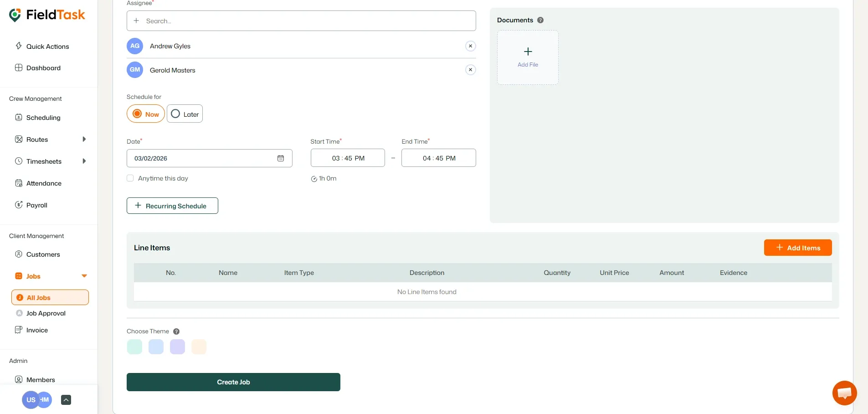Viewport: 868px width, 414px height.
Task: Click the GM avatar of Gerold Masters
Action: [x=135, y=70]
